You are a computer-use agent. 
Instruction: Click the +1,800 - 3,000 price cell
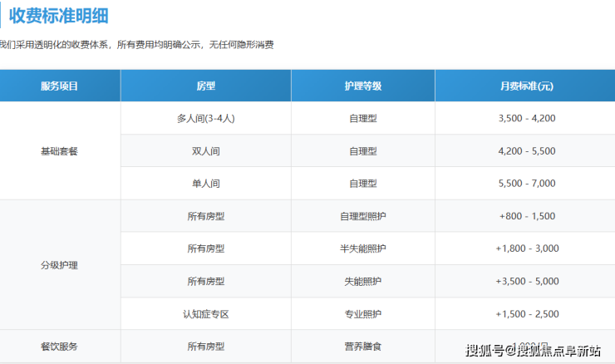pos(526,248)
